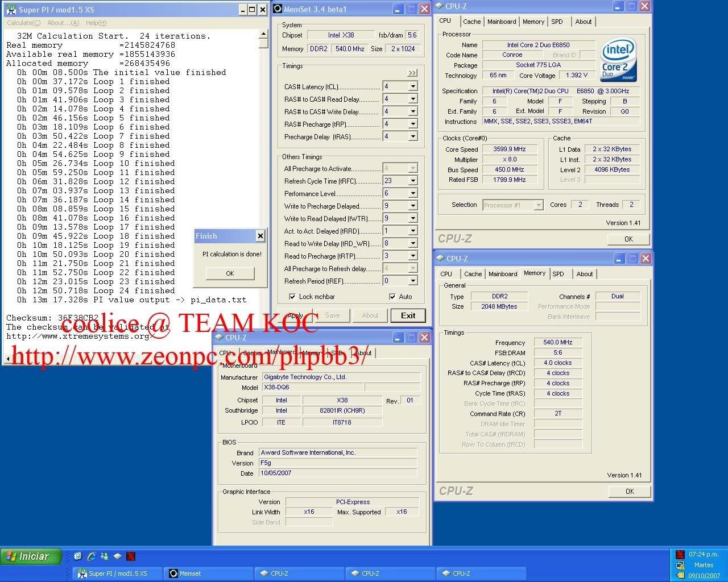Image resolution: width=728 pixels, height=582 pixels.
Task: Click the Southbridge value 82801IR (ICH9R)
Action: point(342,410)
